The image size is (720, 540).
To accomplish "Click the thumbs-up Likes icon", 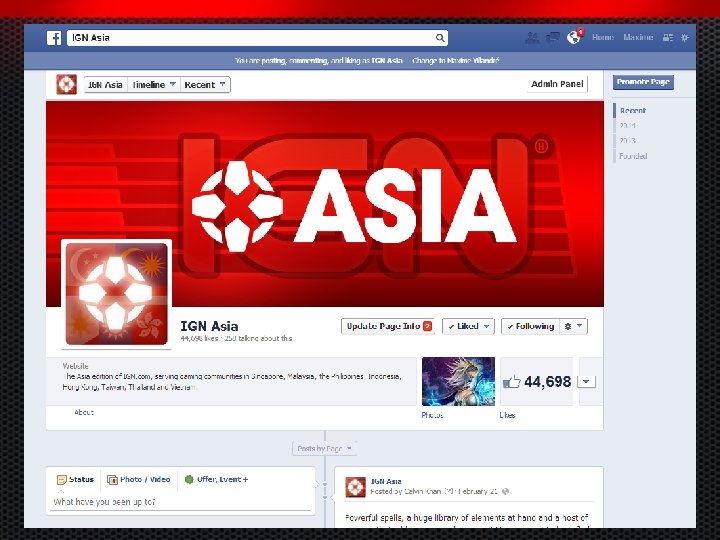I will 512,382.
